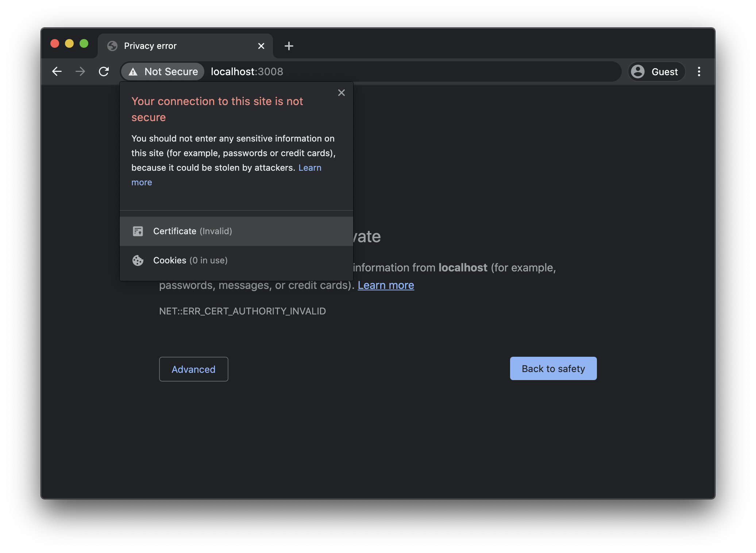This screenshot has height=553, width=756.
Task: Click the cookie icon in popup
Action: pos(138,260)
